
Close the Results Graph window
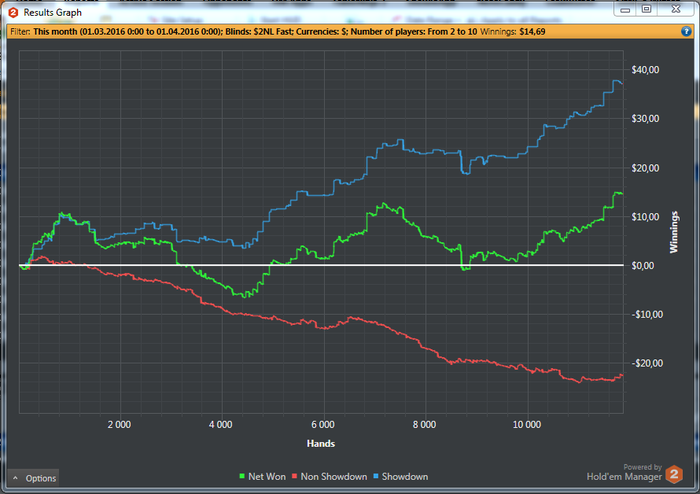coord(676,9)
